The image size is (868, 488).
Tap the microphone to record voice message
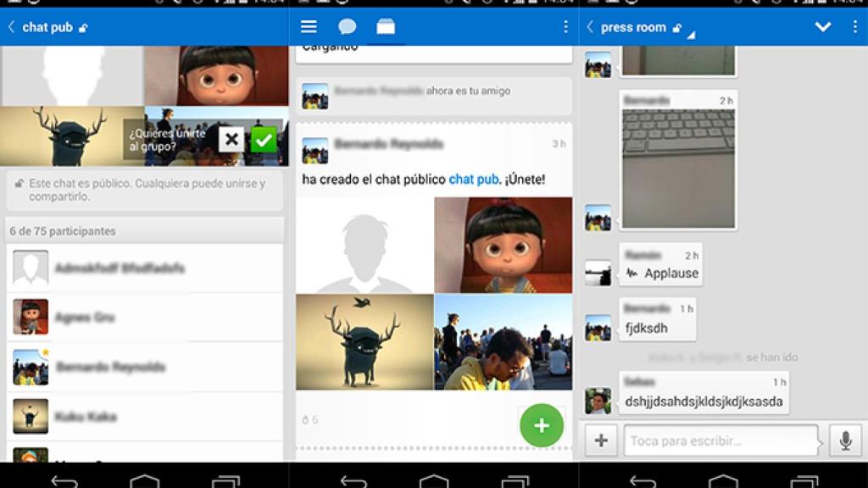point(847,441)
